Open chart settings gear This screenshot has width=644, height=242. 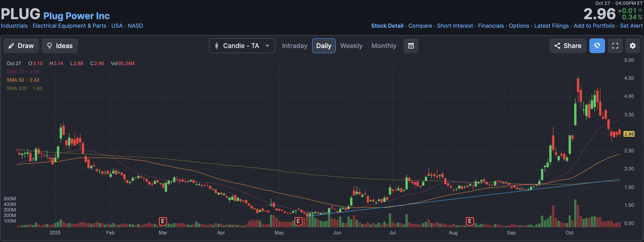[632, 45]
